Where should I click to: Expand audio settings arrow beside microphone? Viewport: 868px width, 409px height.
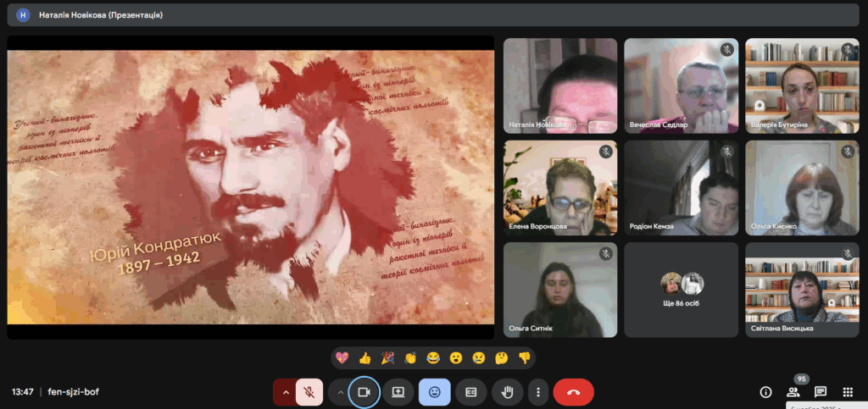(x=286, y=392)
